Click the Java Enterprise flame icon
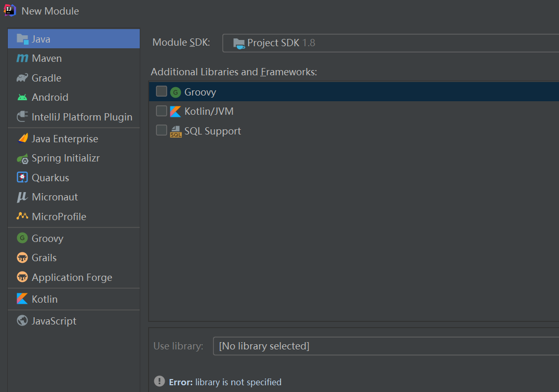This screenshot has height=392, width=559. (x=22, y=138)
